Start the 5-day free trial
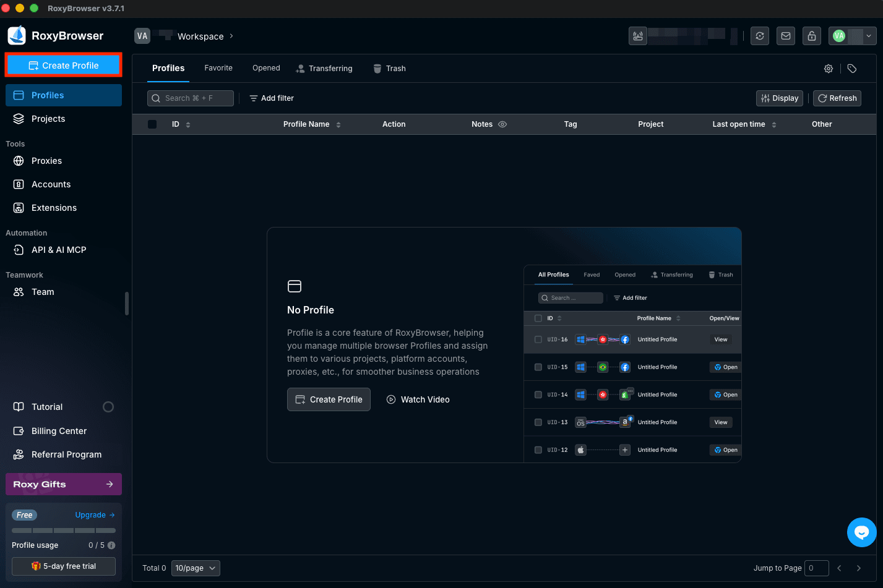Screen dimensions: 883x588 (63, 566)
